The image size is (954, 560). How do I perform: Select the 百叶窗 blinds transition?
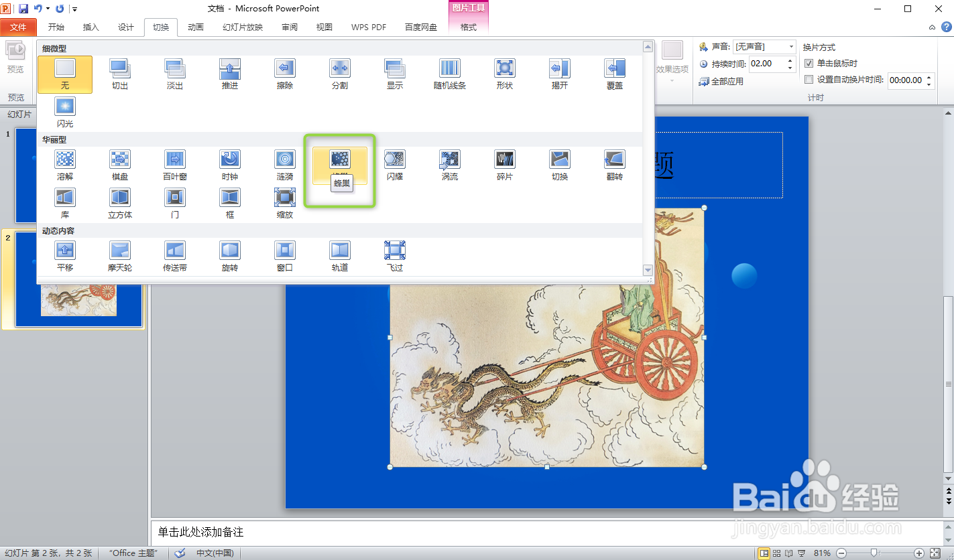click(175, 165)
